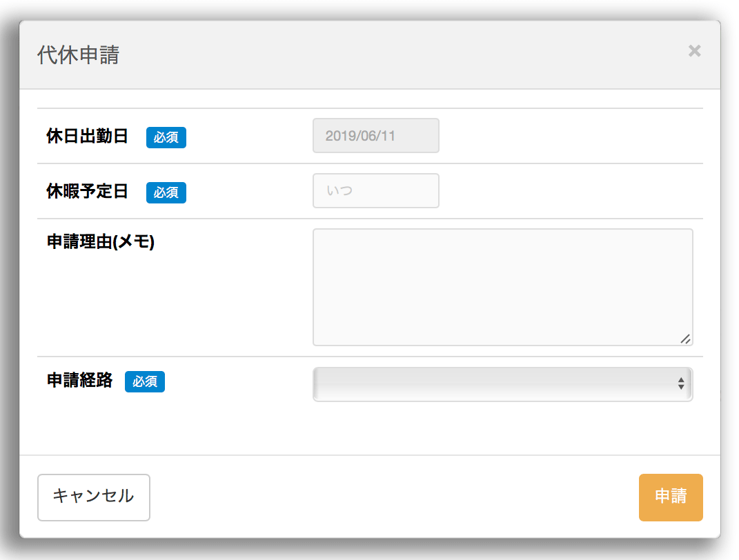Click the resize handle of the memo textarea

tap(685, 339)
